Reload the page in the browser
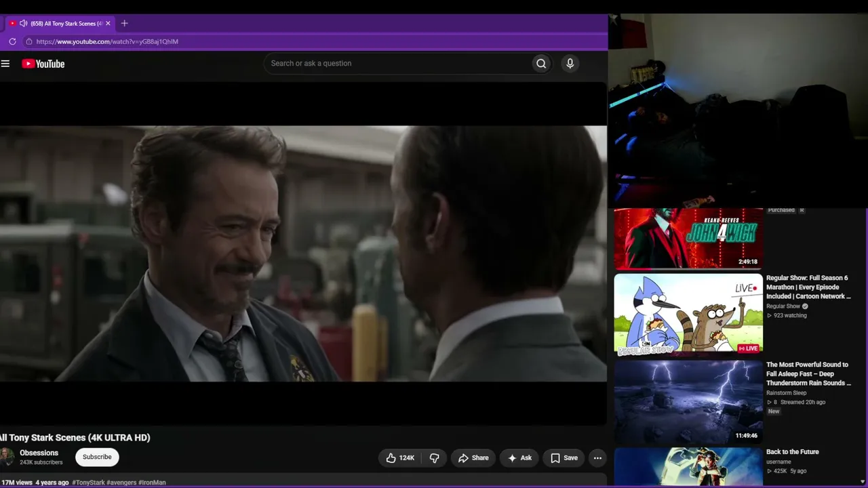Viewport: 868px width, 488px height. [12, 41]
